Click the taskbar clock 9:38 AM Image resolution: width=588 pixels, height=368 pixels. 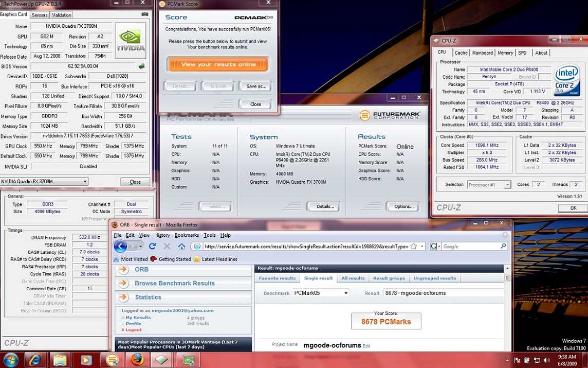tap(567, 357)
